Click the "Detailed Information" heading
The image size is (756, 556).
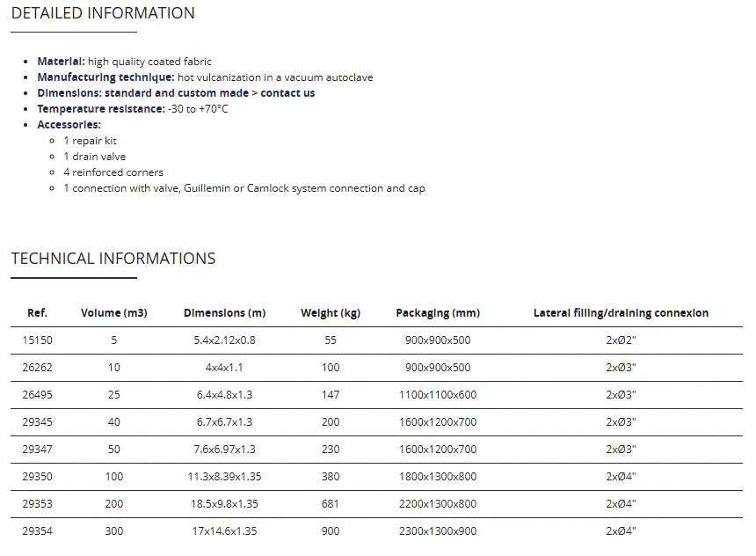pyautogui.click(x=103, y=13)
